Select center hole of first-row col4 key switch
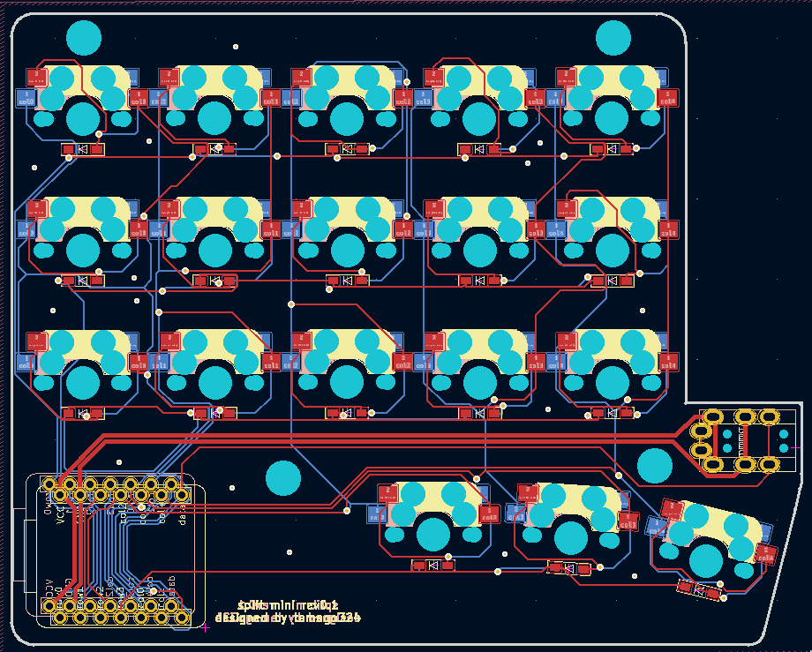The width and height of the screenshot is (812, 652). click(613, 118)
